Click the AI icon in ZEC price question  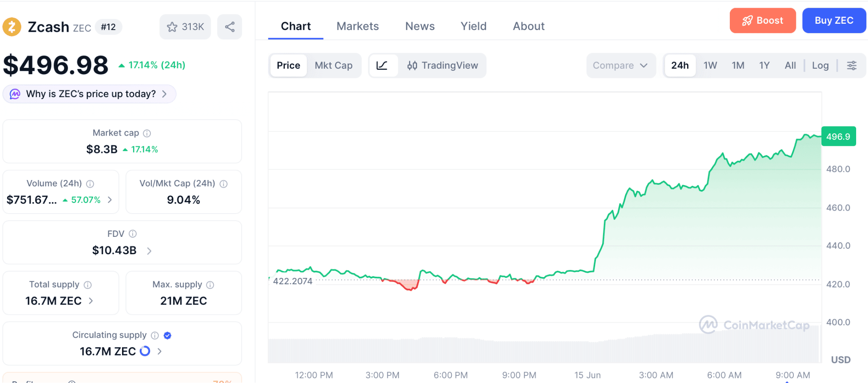point(15,94)
